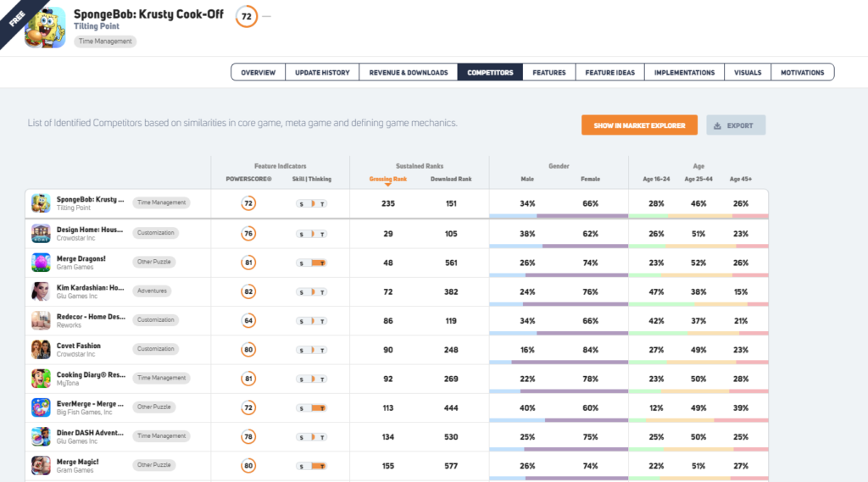Viewport: 868px width, 482px height.
Task: Click the Kim Kardashian game icon
Action: pos(41,291)
